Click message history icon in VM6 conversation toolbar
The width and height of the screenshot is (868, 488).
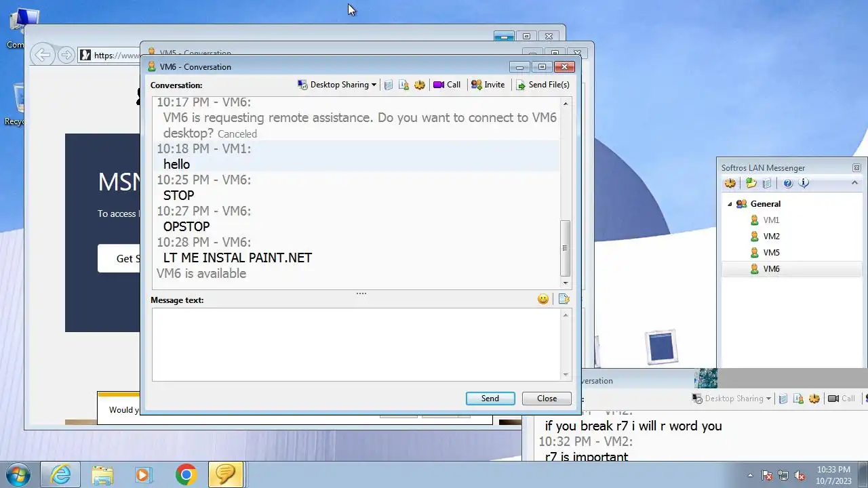pos(389,85)
